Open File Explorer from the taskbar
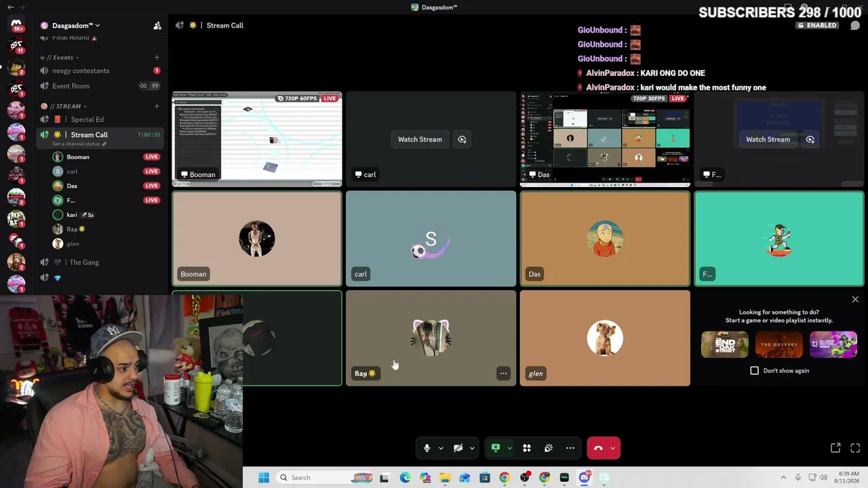Viewport: 868px width, 488px height. coord(445,478)
